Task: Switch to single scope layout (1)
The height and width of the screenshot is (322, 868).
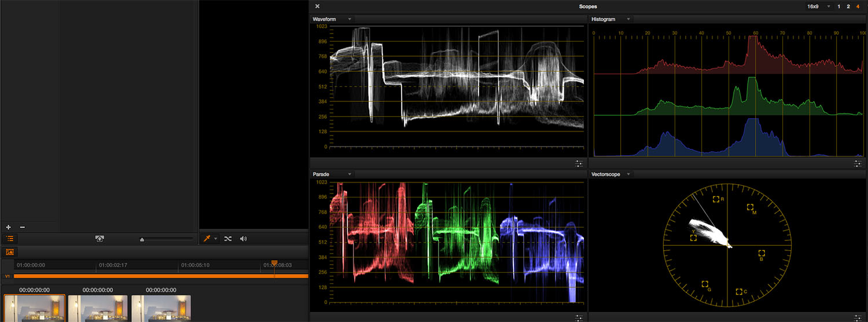Action: [839, 6]
